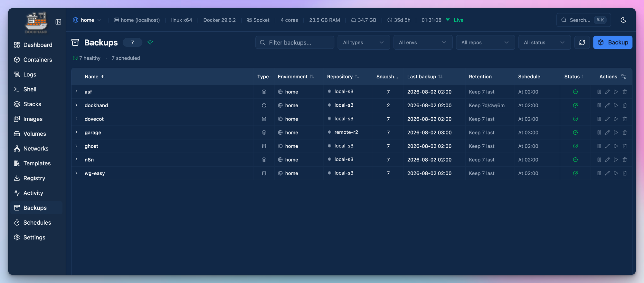Click the live connection wifi icon by Backups

(150, 42)
